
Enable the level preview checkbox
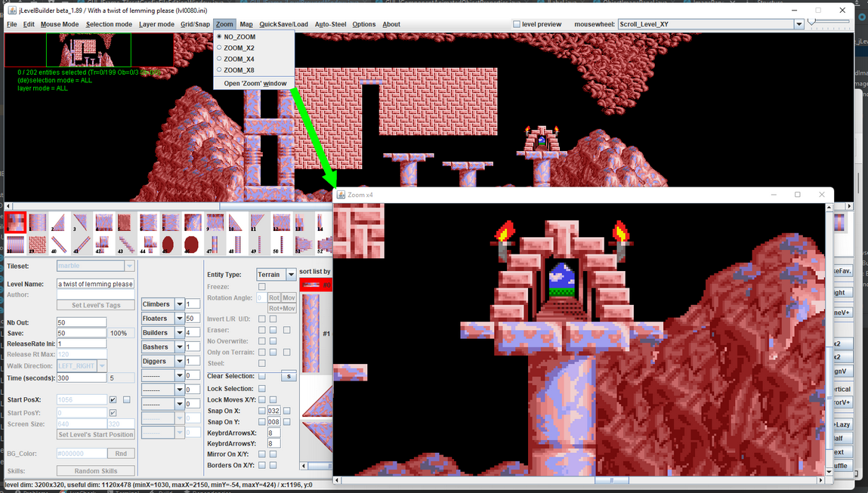click(517, 24)
